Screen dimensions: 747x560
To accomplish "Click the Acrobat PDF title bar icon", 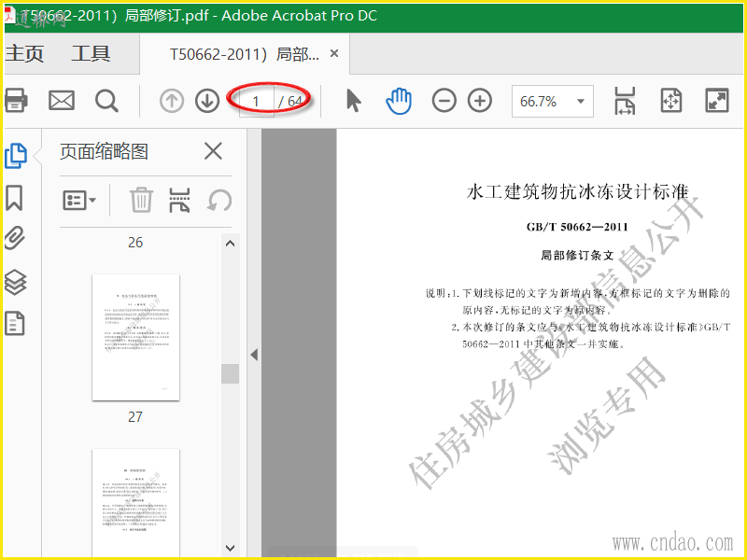I will click(x=9, y=15).
